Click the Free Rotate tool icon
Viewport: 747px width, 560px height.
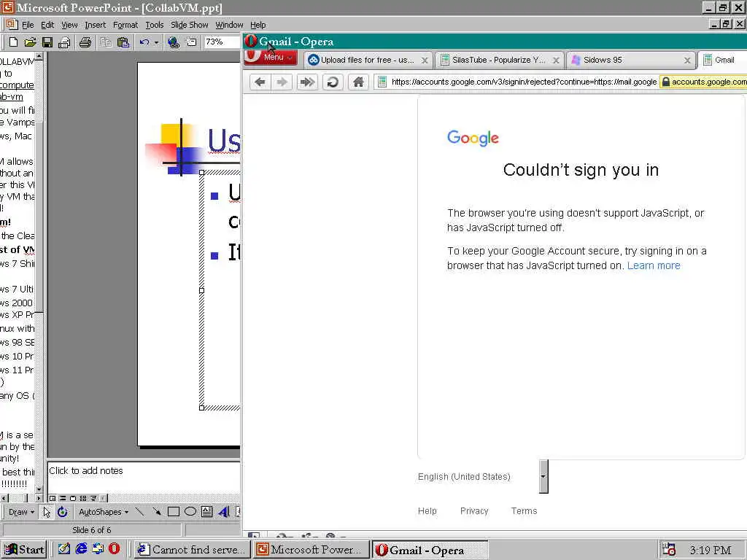tap(63, 512)
